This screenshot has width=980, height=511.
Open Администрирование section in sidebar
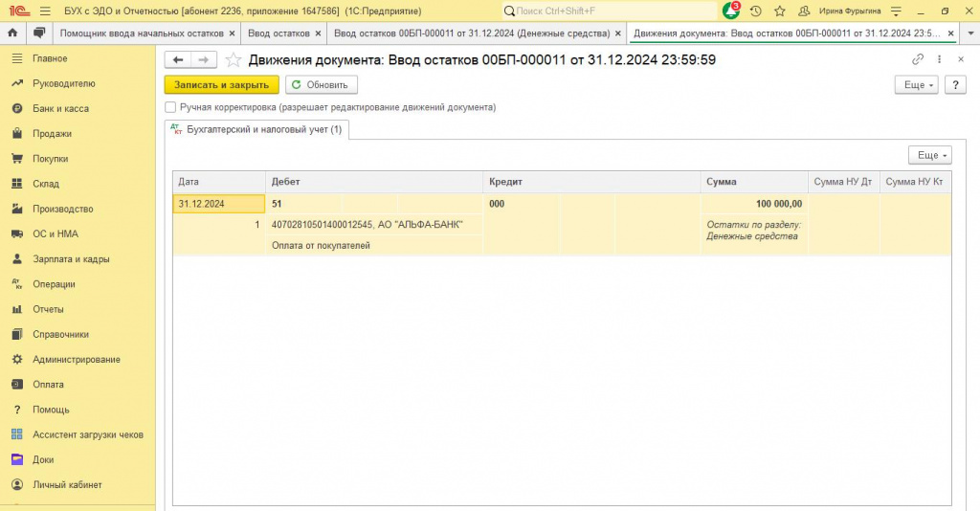[77, 359]
